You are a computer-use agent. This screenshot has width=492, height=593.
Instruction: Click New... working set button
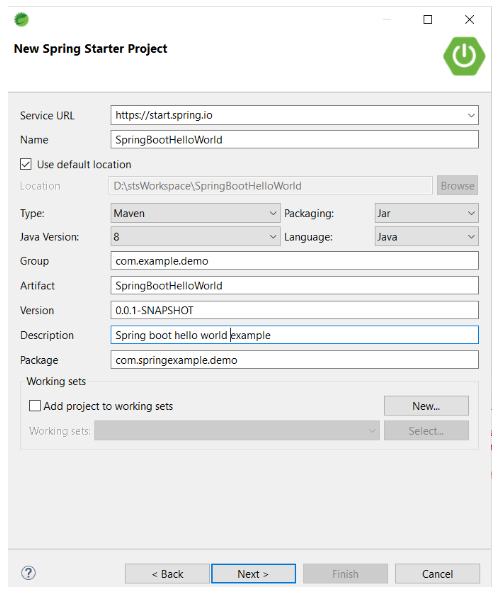(426, 406)
